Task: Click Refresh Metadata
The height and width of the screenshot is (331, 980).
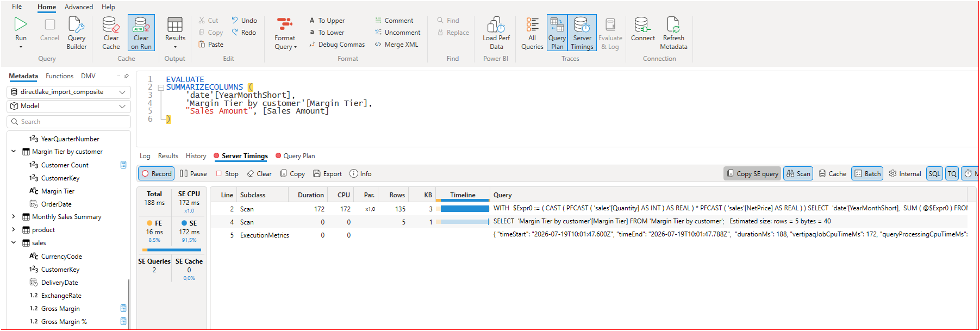Action: 673,33
